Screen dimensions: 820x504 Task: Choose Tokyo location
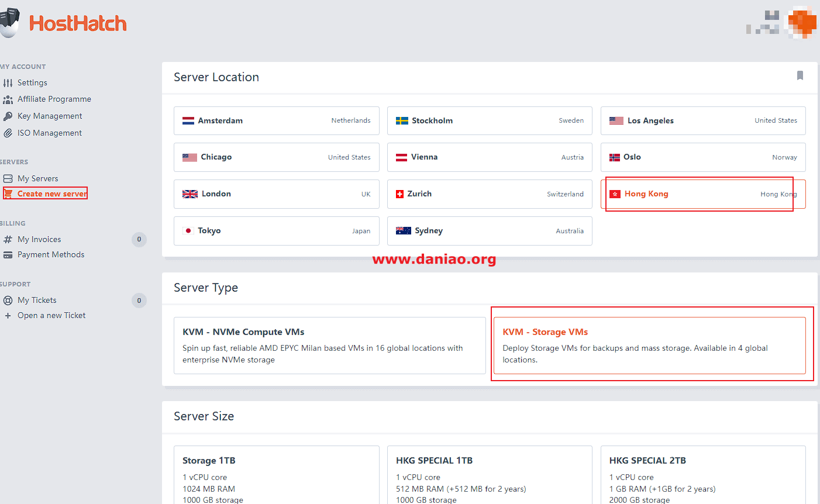[277, 231]
